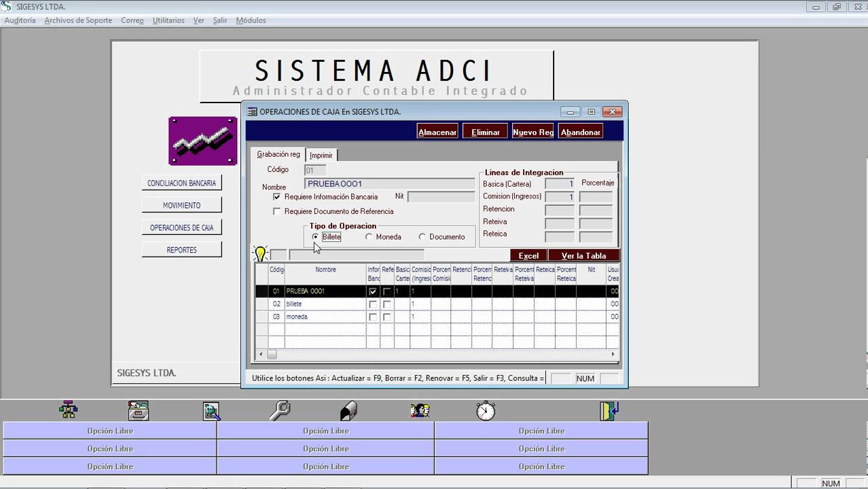Toggle Requiere Documento de Referencia checkbox
Viewport: 868px width, 489px height.
point(276,211)
